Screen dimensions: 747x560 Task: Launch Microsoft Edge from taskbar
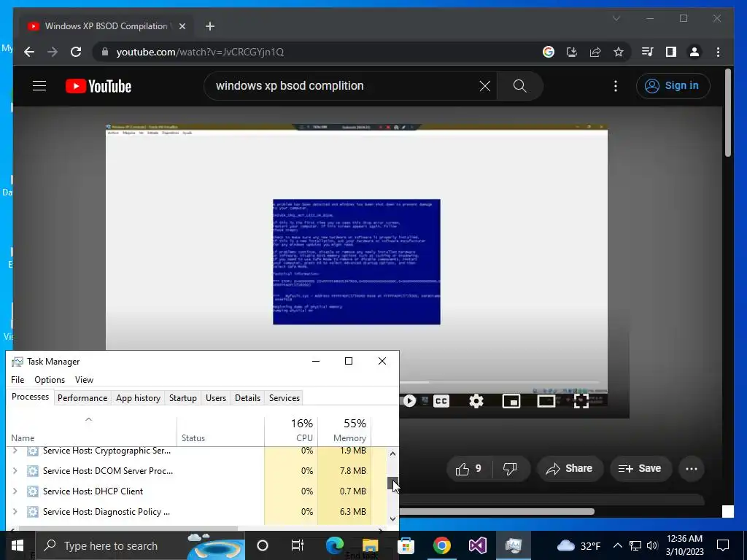[x=334, y=545]
